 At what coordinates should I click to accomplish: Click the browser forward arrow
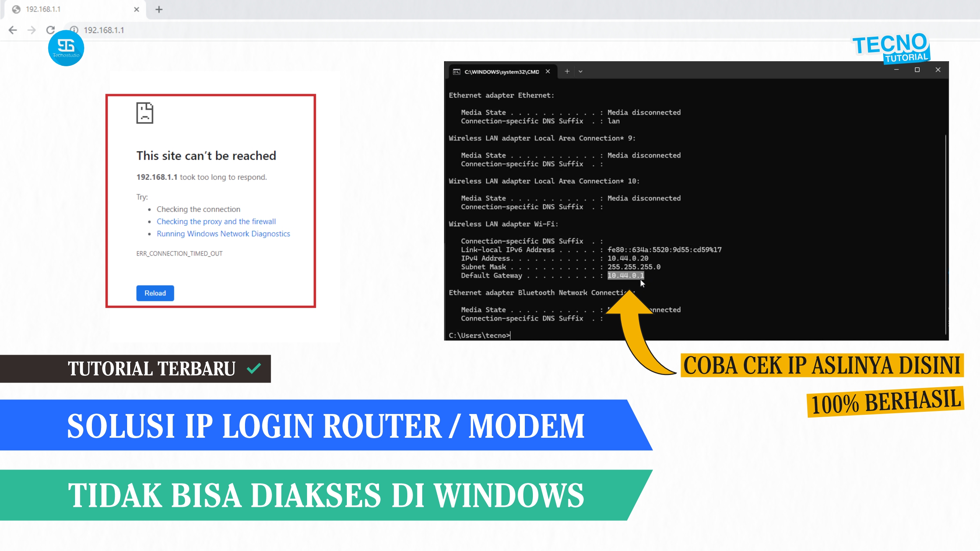[32, 30]
